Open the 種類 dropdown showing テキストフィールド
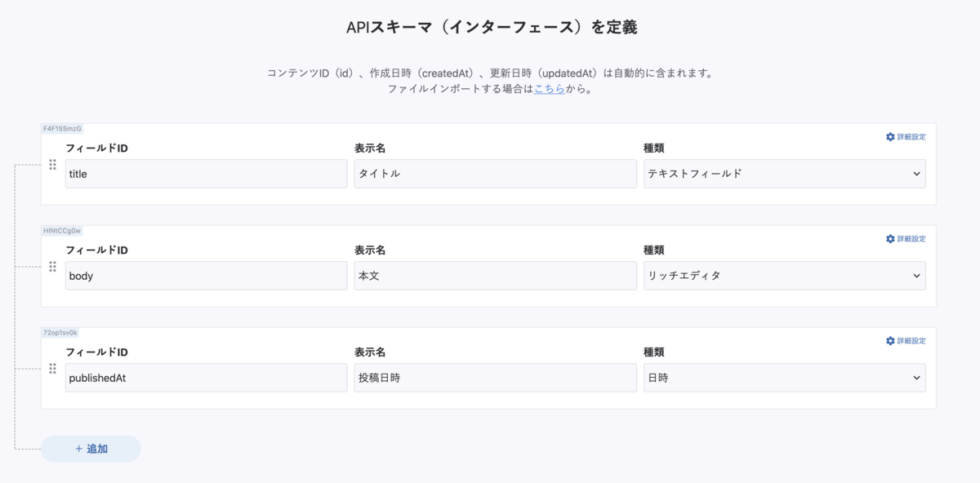Viewport: 980px width, 483px height. [784, 173]
